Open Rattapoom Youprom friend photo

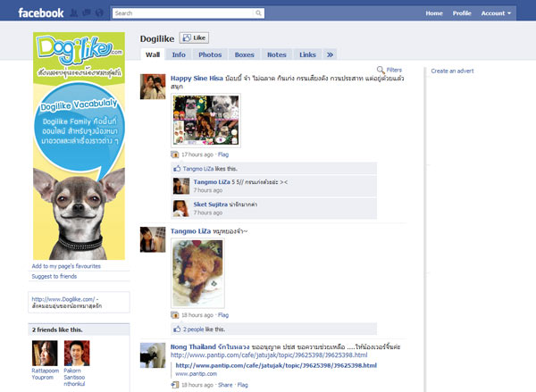(45, 353)
